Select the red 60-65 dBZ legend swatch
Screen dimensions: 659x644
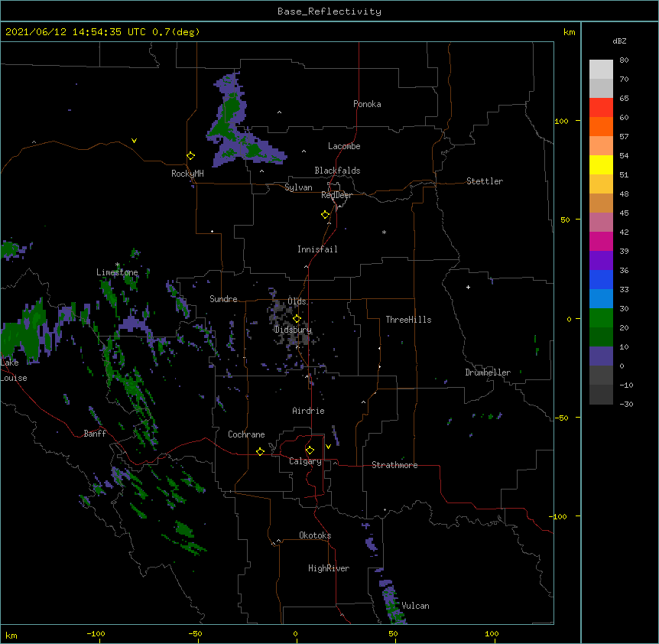click(601, 108)
